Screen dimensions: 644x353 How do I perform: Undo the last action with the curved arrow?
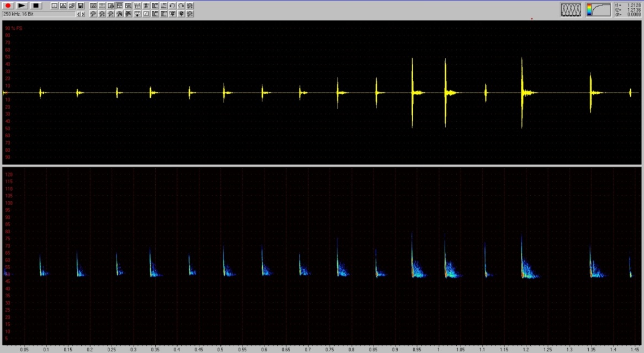(172, 6)
